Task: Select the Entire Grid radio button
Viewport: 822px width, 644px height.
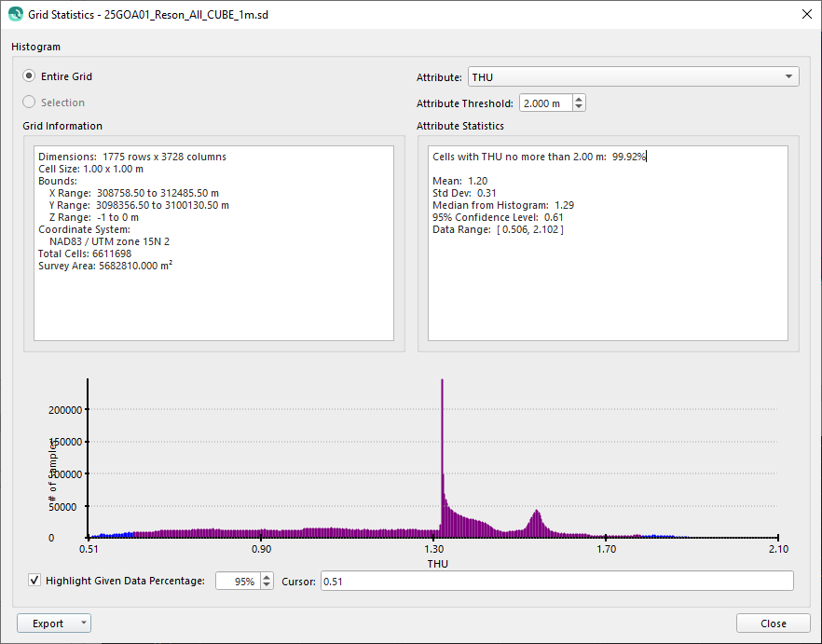Action: [x=30, y=76]
